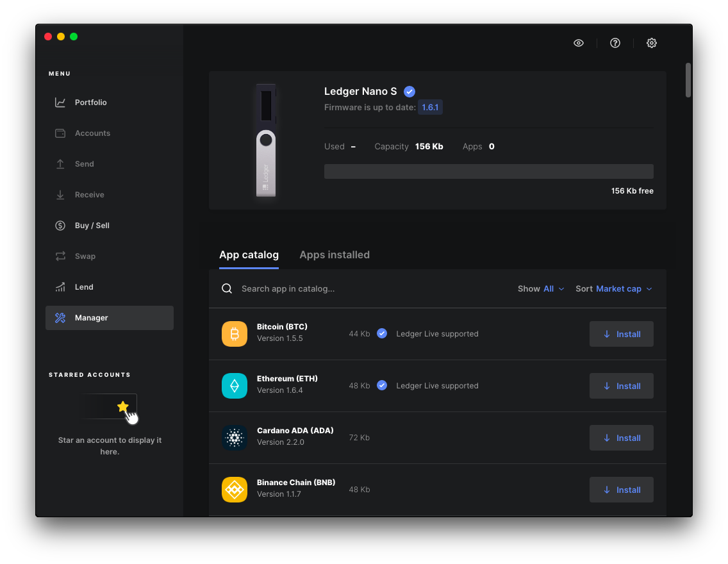The height and width of the screenshot is (564, 728).
Task: Switch to the Apps installed tab
Action: (335, 255)
